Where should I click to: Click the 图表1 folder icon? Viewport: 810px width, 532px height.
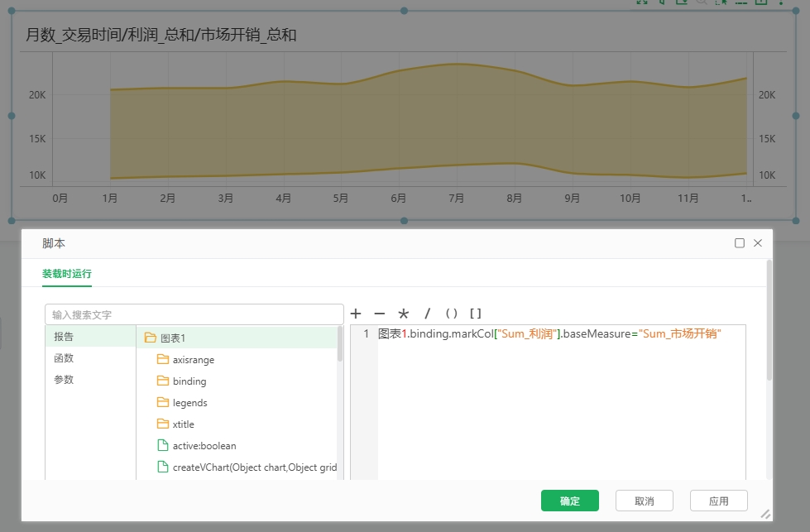coord(151,338)
